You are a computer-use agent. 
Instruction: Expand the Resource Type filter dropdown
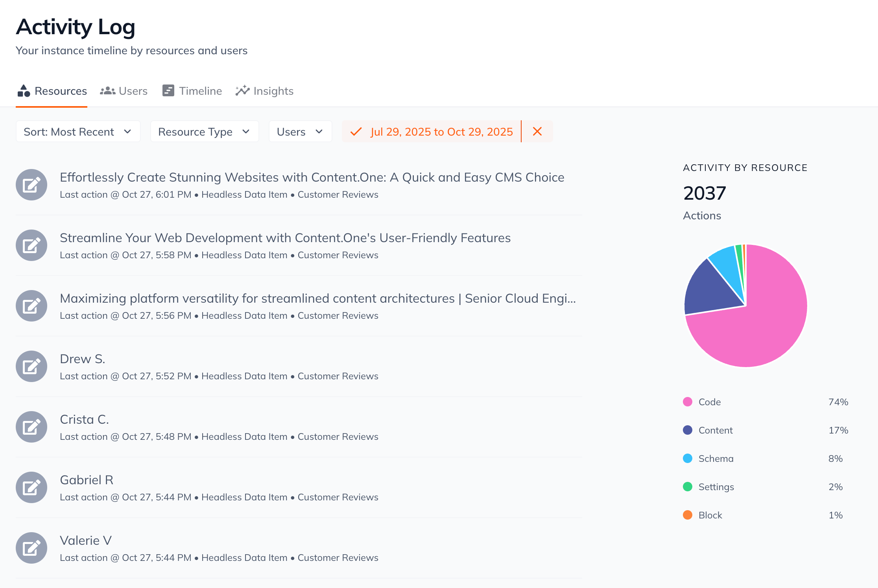tap(204, 132)
